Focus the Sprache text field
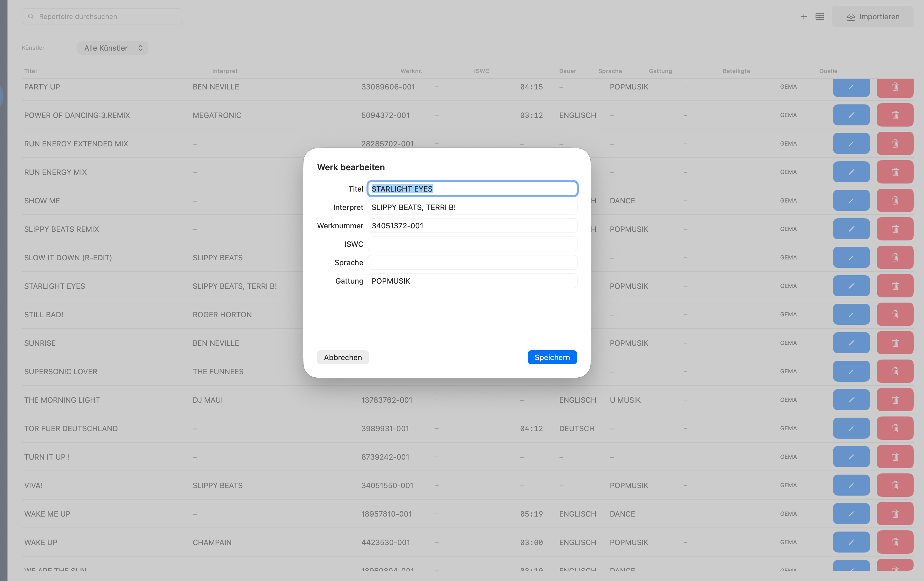The height and width of the screenshot is (581, 924). (x=472, y=263)
